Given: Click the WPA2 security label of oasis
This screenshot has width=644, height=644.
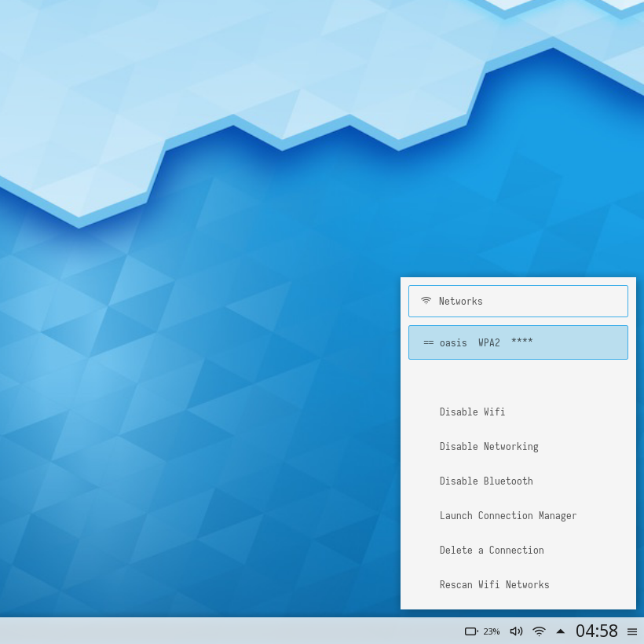Looking at the screenshot, I should 488,342.
